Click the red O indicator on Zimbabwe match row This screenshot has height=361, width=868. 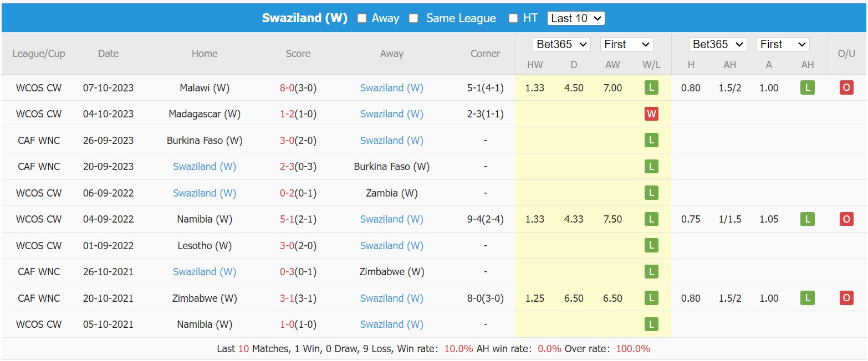coord(846,298)
